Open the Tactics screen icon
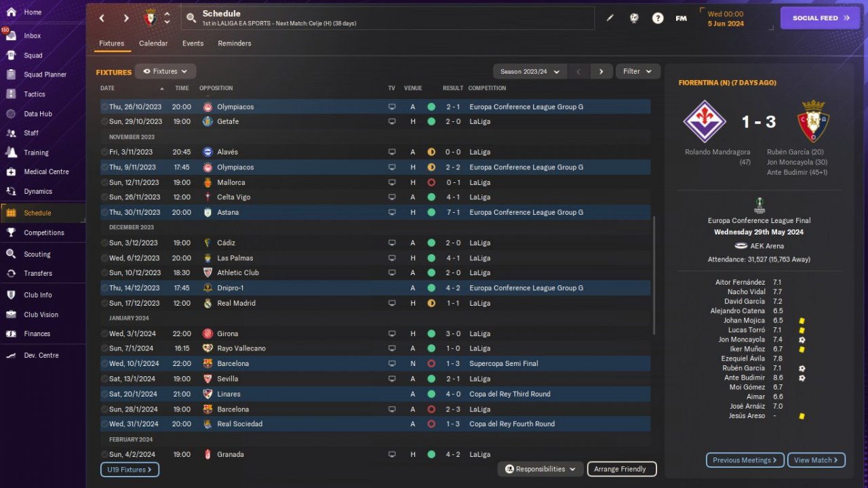Image resolution: width=868 pixels, height=488 pixels. pos(11,94)
